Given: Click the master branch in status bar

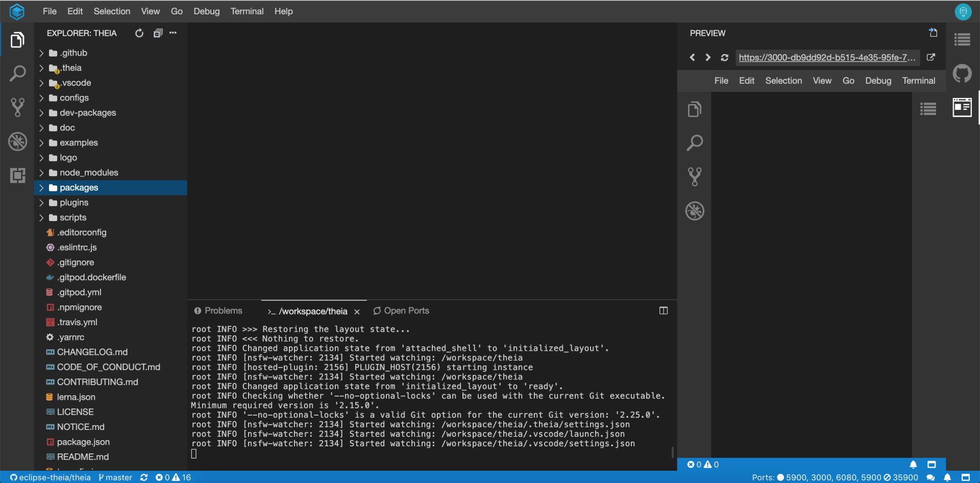Looking at the screenshot, I should (x=115, y=477).
